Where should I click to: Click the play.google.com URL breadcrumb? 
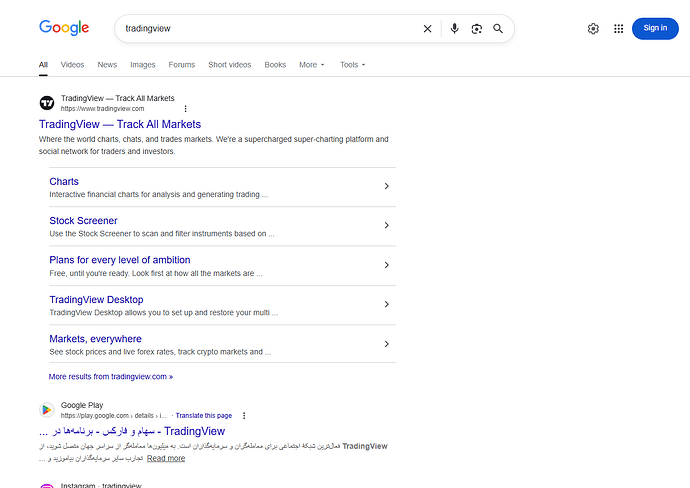tap(114, 415)
